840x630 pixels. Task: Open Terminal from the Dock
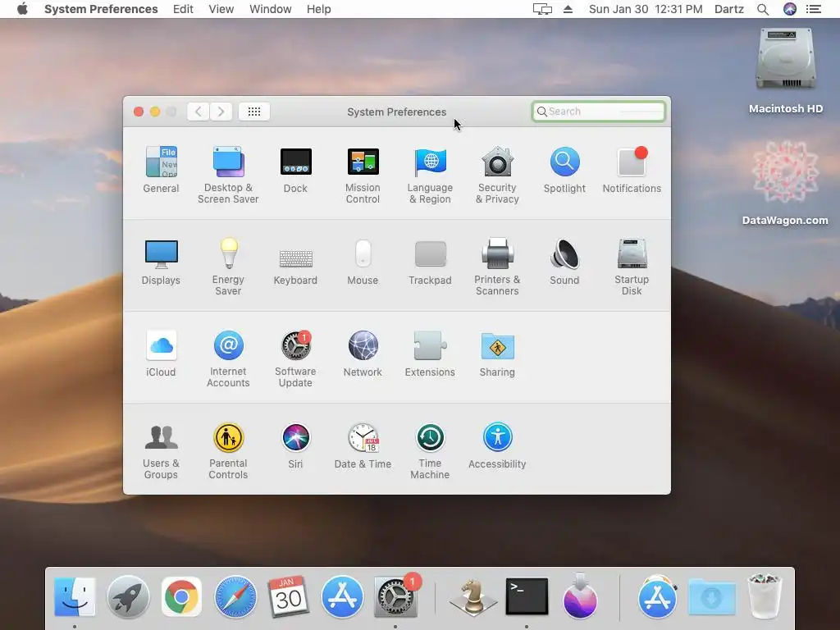[x=527, y=596]
